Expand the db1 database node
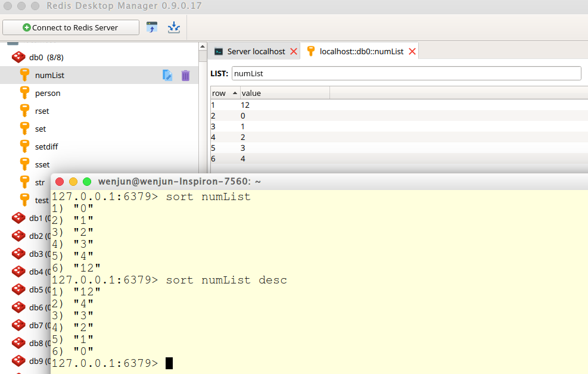 tap(18, 218)
